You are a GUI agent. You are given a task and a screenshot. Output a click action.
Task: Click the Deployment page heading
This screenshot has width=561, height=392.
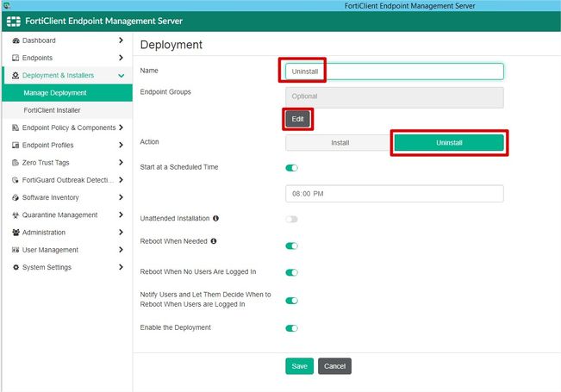[171, 45]
